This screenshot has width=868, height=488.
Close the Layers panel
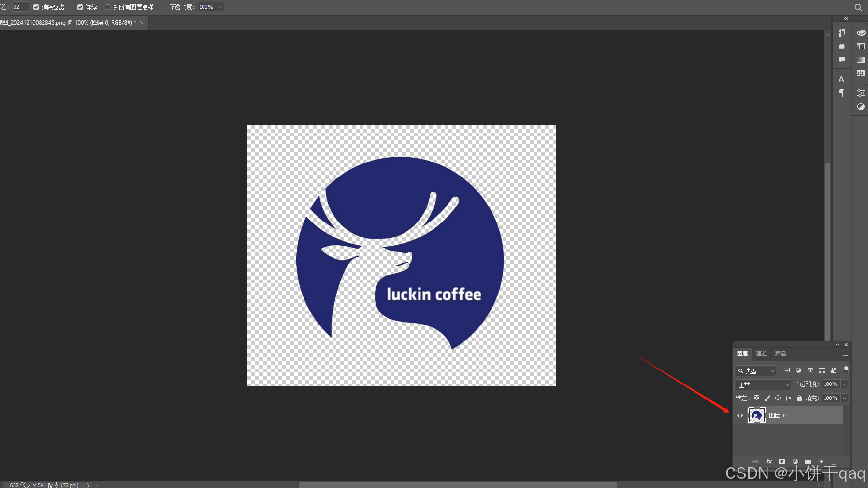(x=846, y=345)
